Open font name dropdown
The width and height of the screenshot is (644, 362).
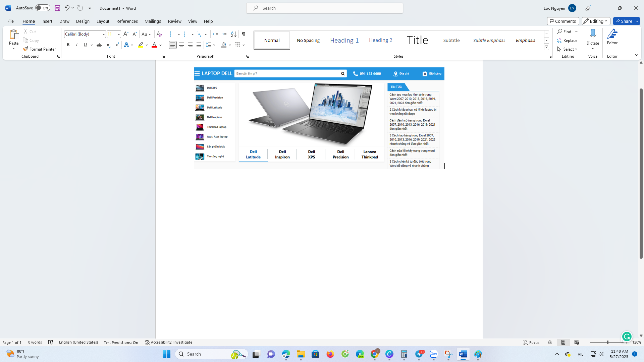click(104, 34)
